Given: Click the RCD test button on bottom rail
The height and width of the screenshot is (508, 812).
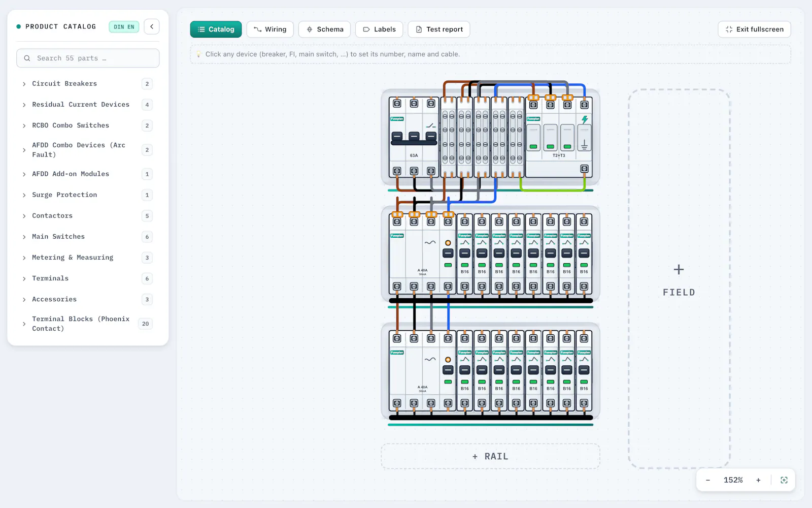Looking at the screenshot, I should [x=448, y=360].
